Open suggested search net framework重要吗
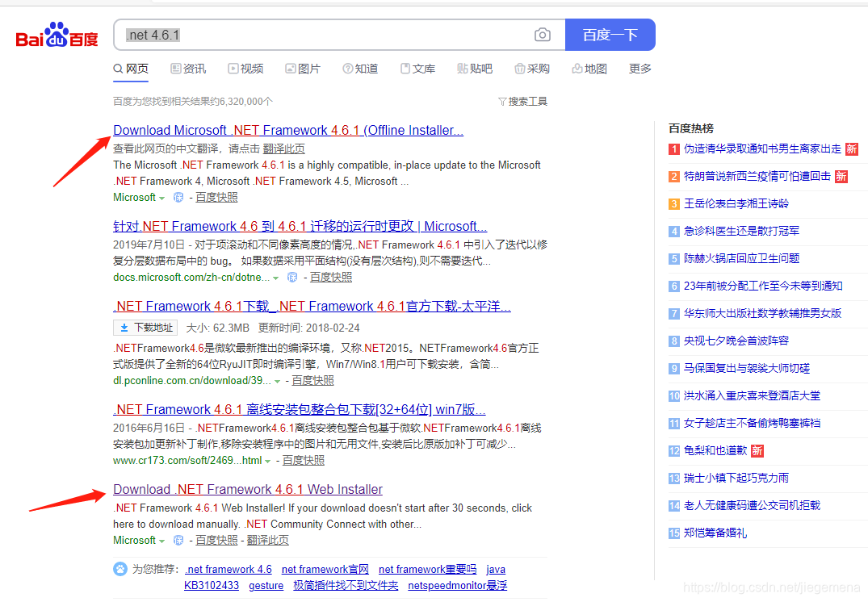 click(427, 570)
